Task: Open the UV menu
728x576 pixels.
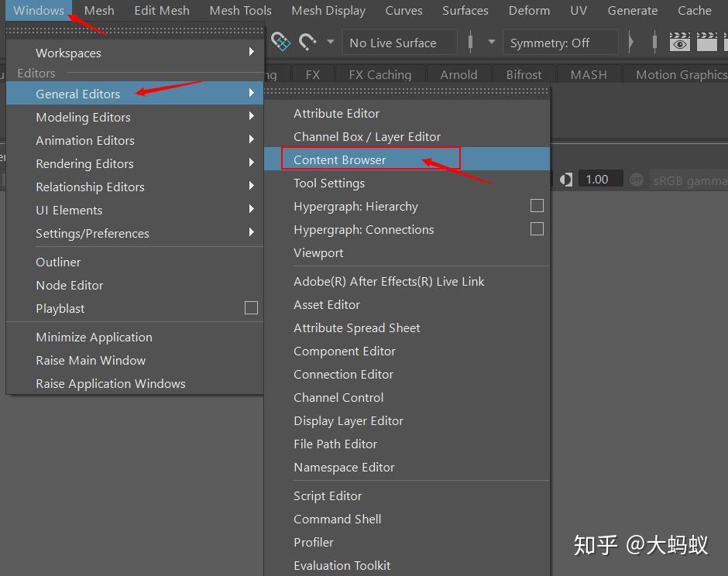Action: coord(579,10)
